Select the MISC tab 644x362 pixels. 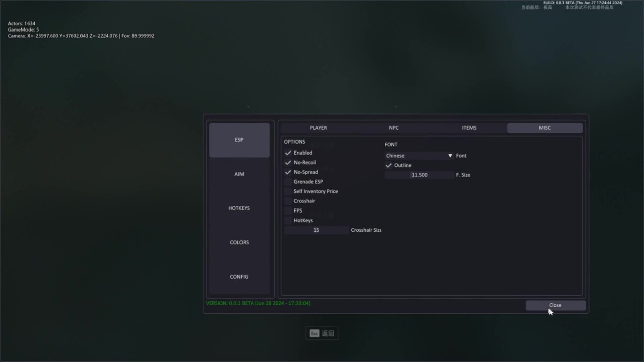click(x=545, y=128)
